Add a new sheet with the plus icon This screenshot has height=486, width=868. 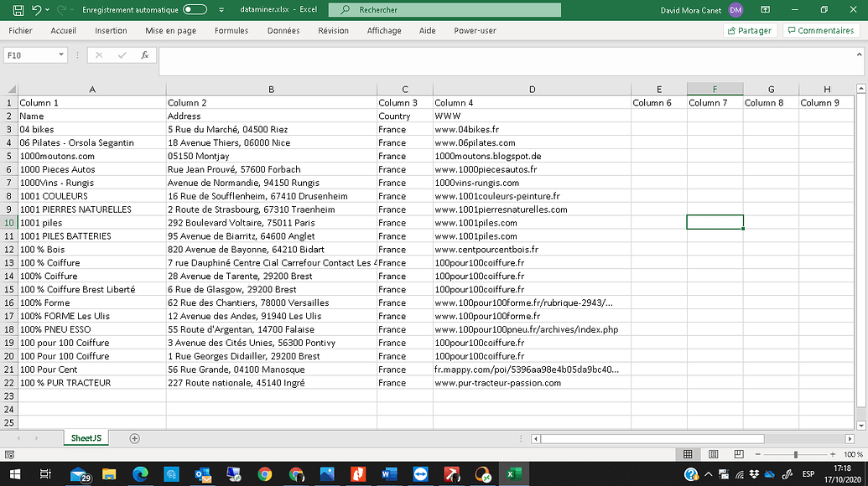(134, 438)
